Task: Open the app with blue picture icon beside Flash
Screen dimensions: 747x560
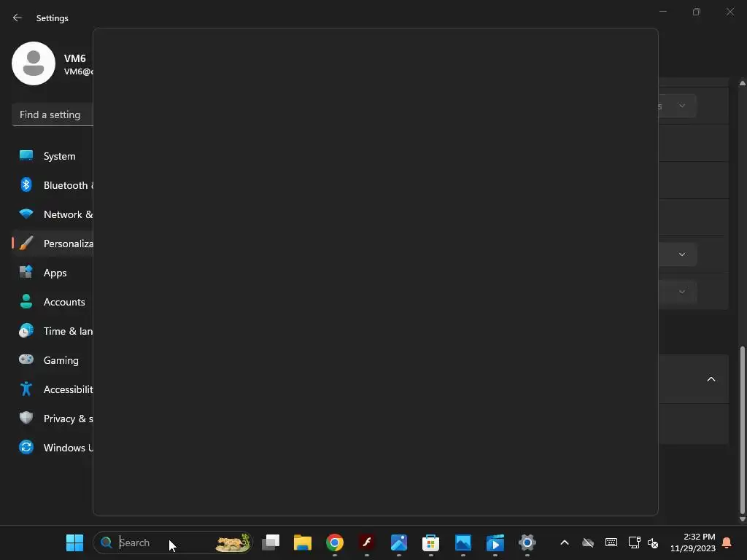Action: (x=399, y=542)
